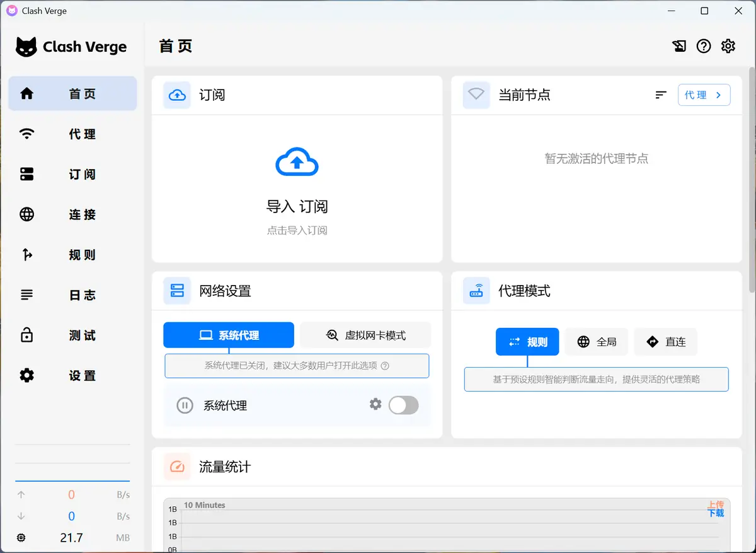This screenshot has height=553, width=756.
Task: Click the large cloud import icon
Action: click(x=297, y=162)
